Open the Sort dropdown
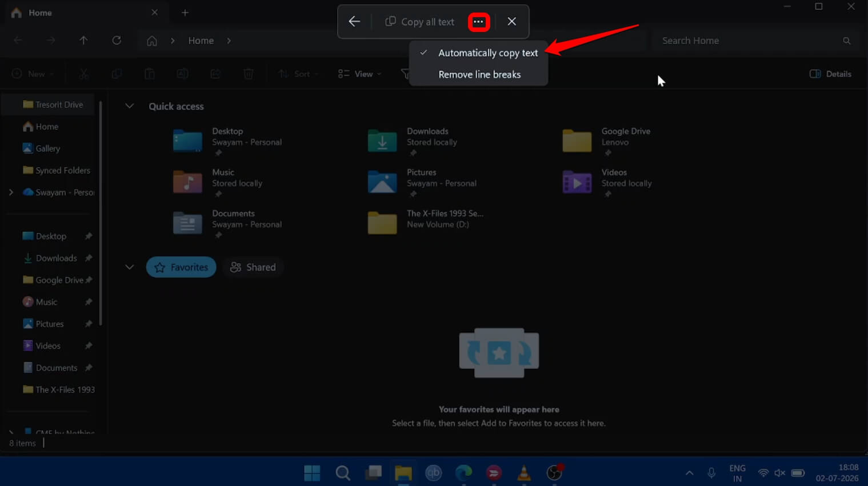Screen dimensions: 868x486 298,74
